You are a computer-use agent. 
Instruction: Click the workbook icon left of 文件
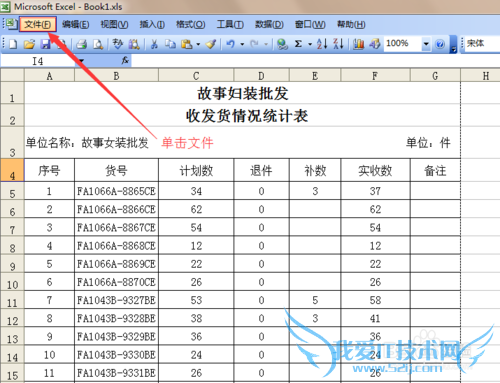(x=11, y=24)
